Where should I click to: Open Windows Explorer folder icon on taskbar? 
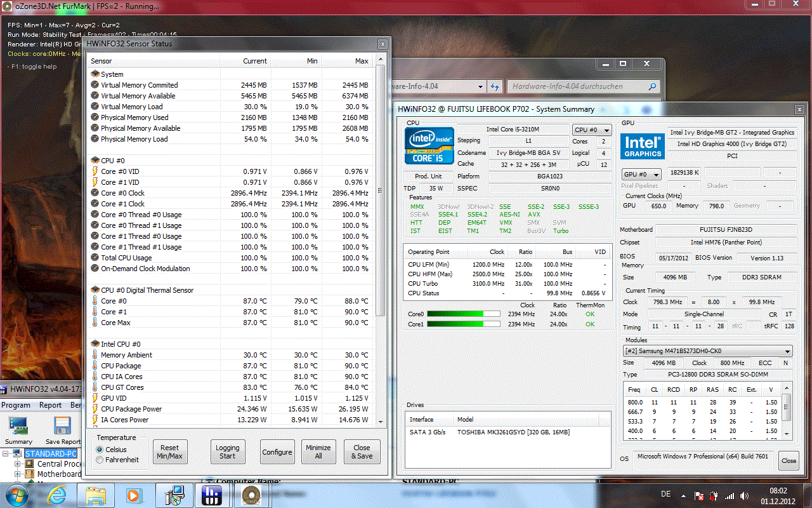click(96, 495)
